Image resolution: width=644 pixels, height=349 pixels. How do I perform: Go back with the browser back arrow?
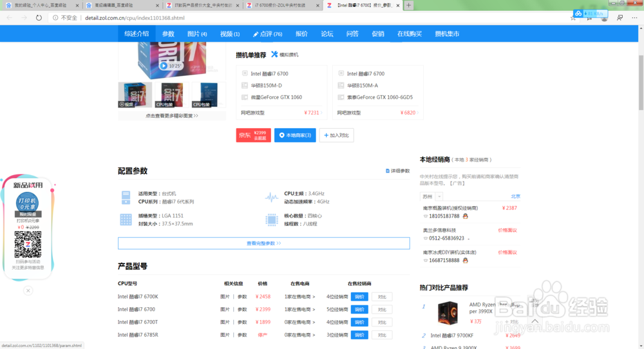pyautogui.click(x=10, y=17)
